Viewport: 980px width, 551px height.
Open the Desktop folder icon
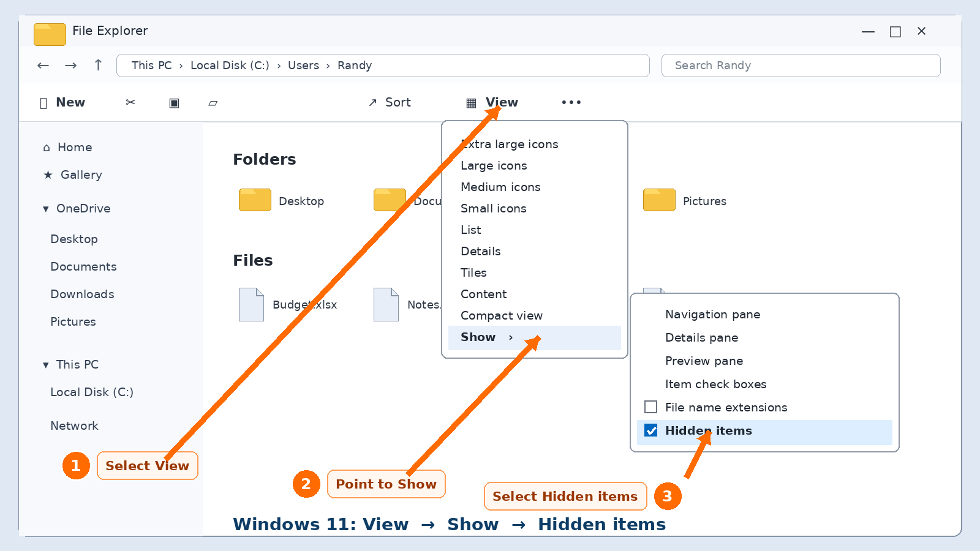tap(255, 200)
